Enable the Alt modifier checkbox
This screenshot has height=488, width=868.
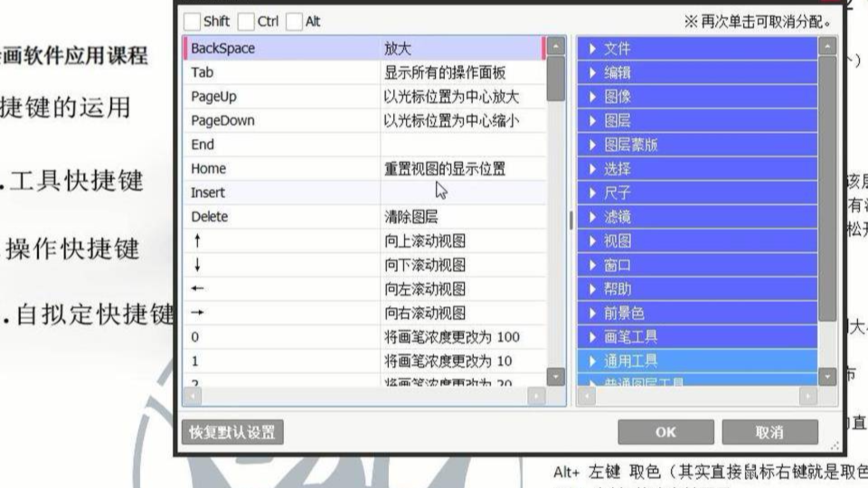tap(294, 22)
